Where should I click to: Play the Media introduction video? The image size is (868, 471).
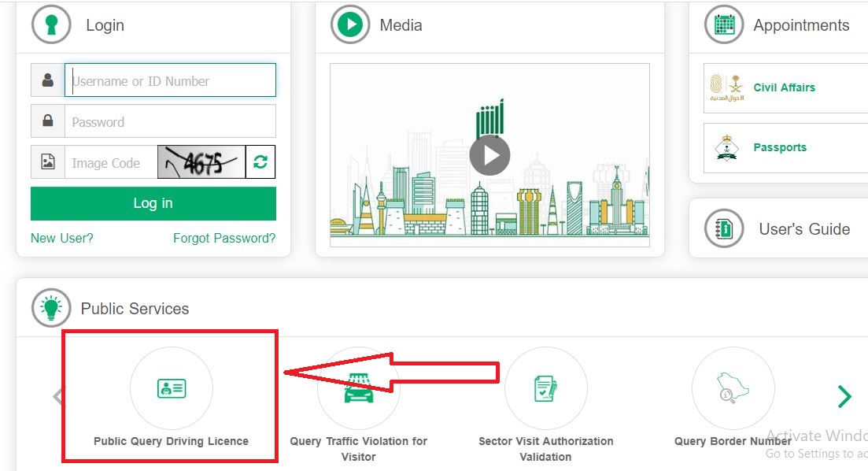tap(489, 154)
